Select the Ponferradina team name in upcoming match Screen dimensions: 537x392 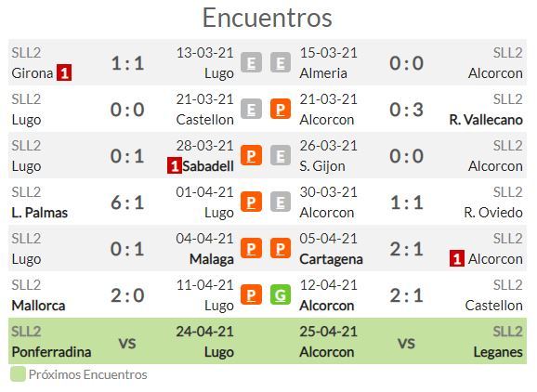pos(51,352)
